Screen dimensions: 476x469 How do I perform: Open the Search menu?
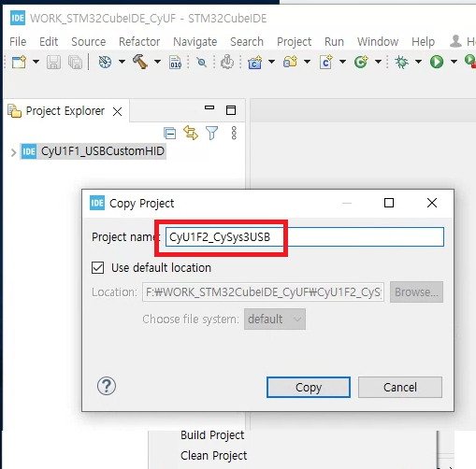pyautogui.click(x=247, y=41)
